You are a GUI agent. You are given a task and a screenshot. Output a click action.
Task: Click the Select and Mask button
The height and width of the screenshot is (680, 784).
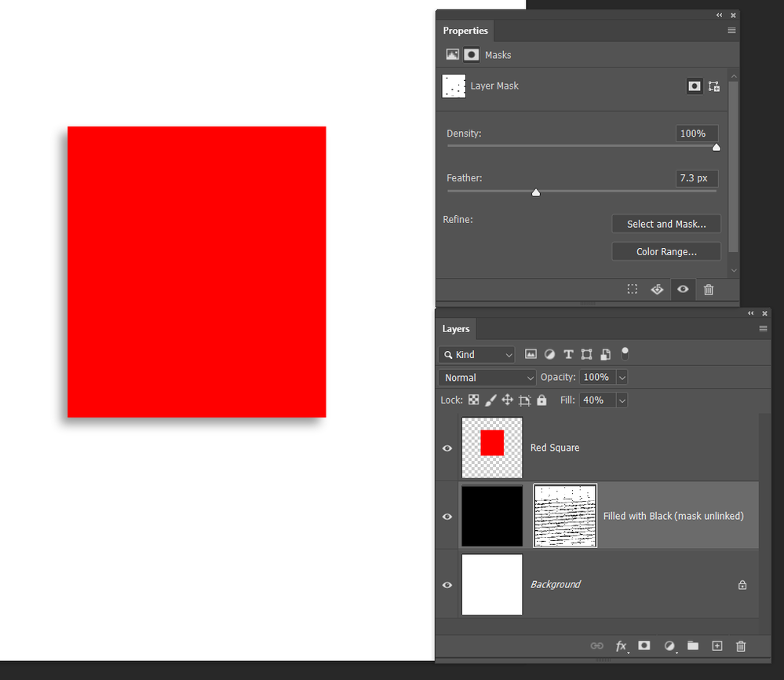tap(666, 224)
